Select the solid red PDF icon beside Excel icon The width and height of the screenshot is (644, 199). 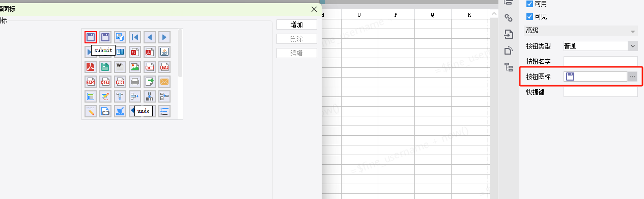(x=91, y=66)
